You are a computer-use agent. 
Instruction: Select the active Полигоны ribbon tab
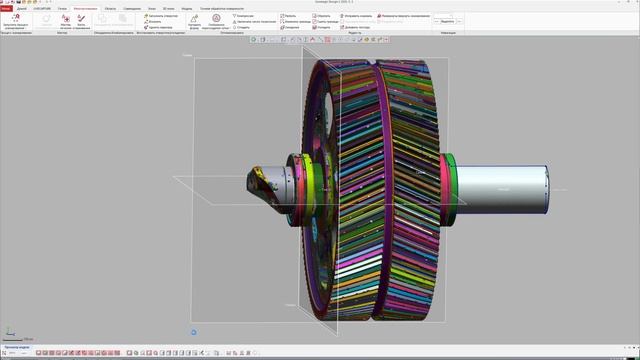click(x=85, y=8)
